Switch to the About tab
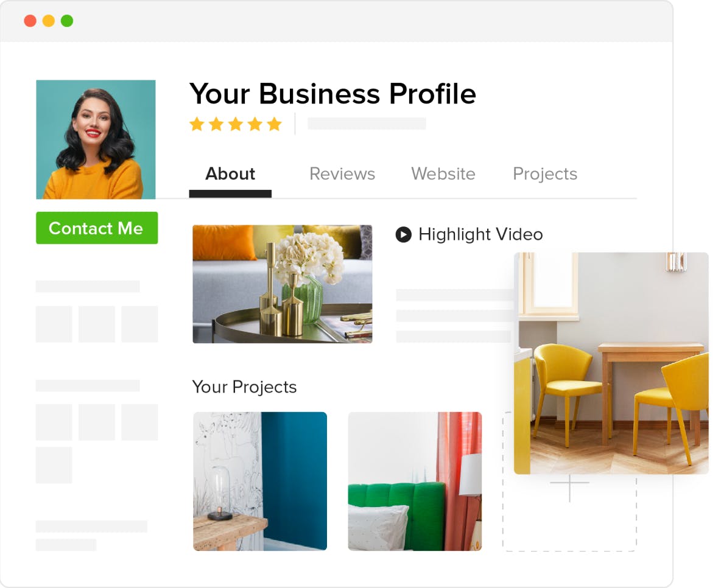This screenshot has width=721, height=588. tap(230, 173)
